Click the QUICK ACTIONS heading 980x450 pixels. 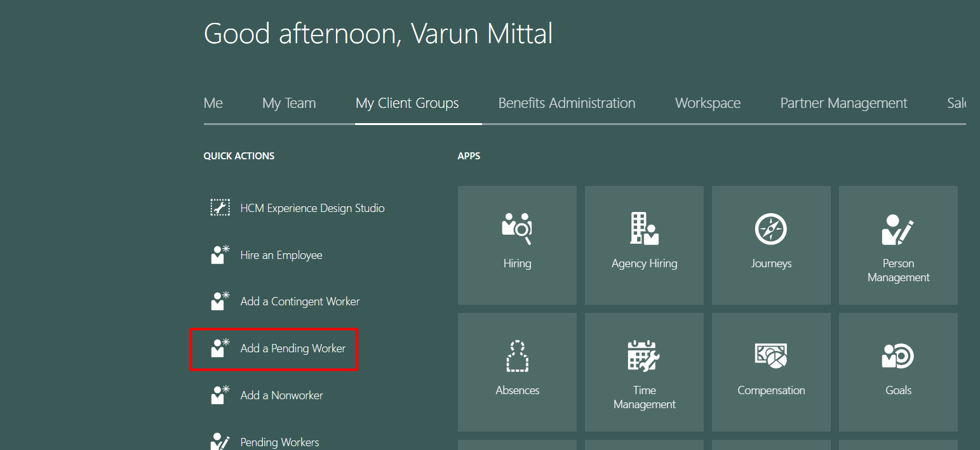(x=239, y=156)
